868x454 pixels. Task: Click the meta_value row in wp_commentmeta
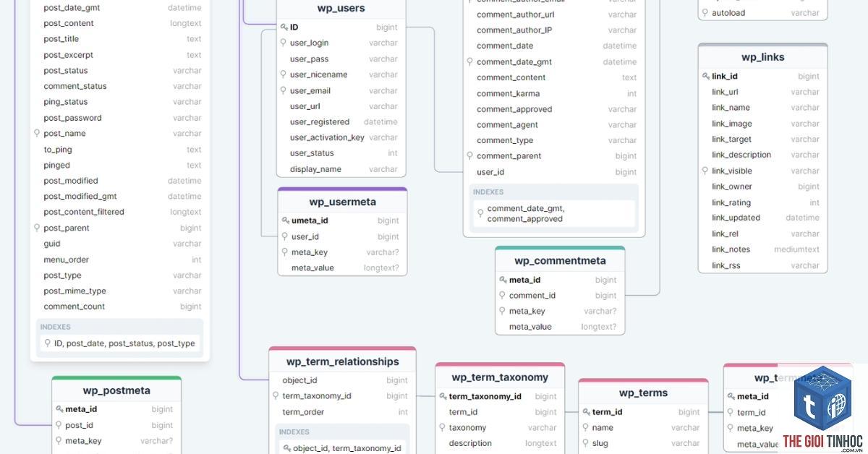point(560,327)
